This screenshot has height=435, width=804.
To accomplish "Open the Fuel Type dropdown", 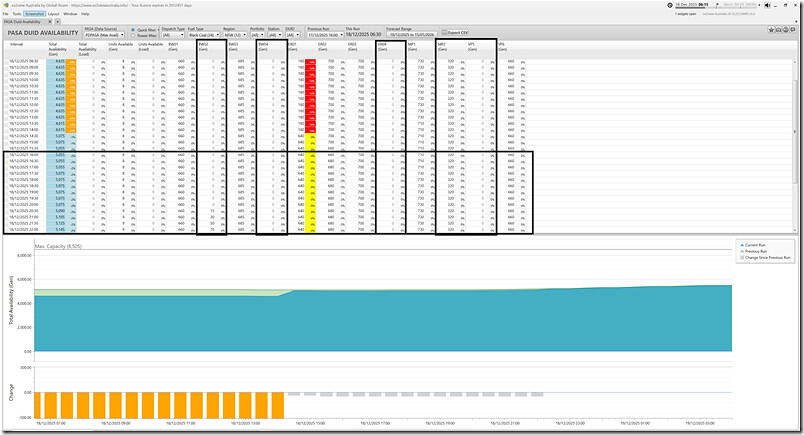I will pyautogui.click(x=200, y=34).
